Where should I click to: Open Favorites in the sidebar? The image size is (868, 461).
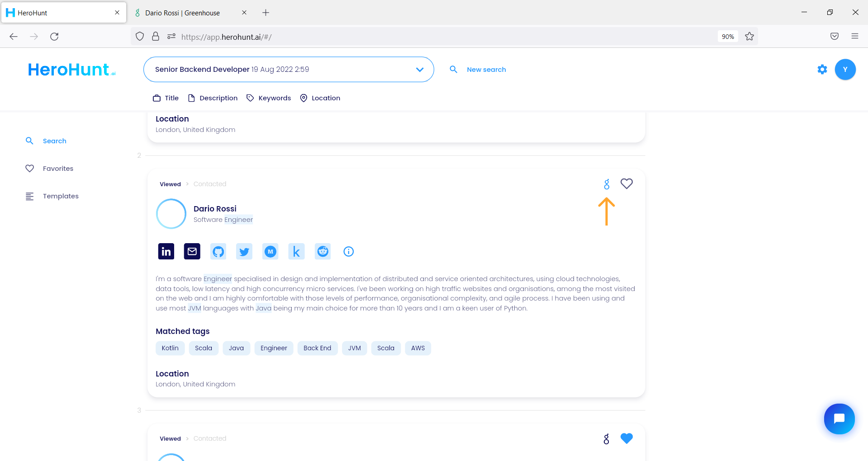(49, 169)
